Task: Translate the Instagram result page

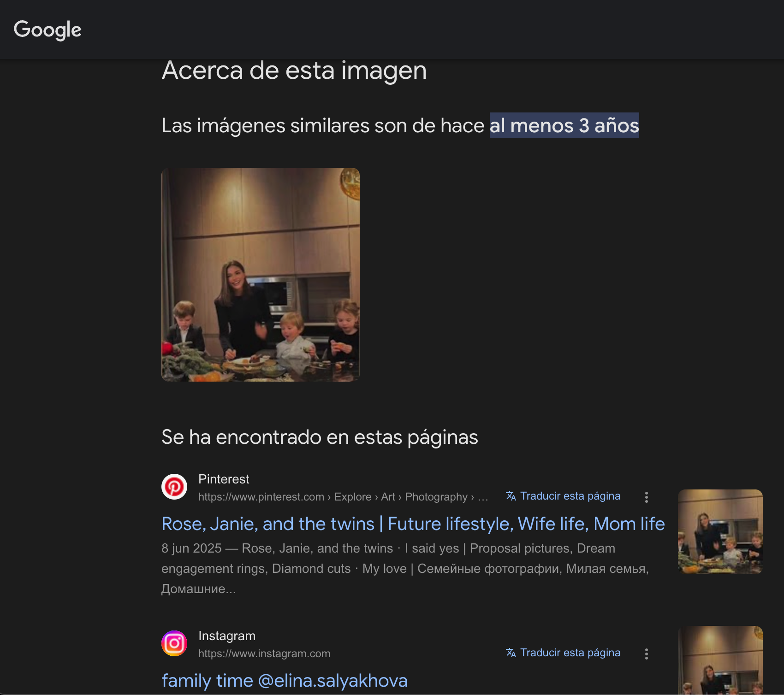Action: pyautogui.click(x=570, y=653)
